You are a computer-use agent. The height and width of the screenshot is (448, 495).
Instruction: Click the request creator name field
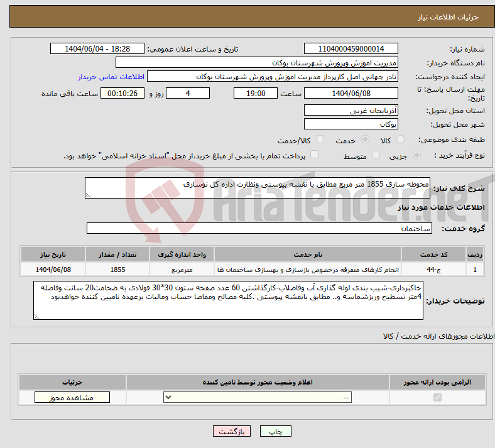point(273,77)
